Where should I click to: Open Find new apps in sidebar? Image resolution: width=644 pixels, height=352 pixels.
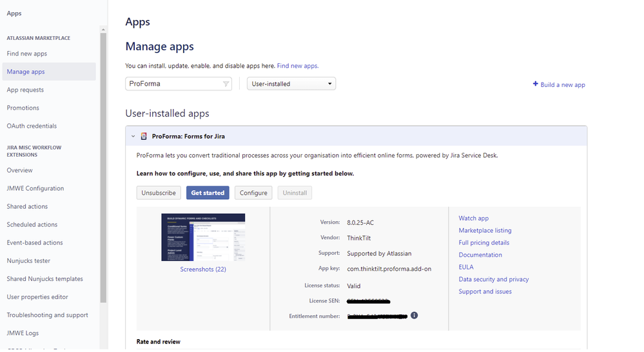pyautogui.click(x=26, y=54)
